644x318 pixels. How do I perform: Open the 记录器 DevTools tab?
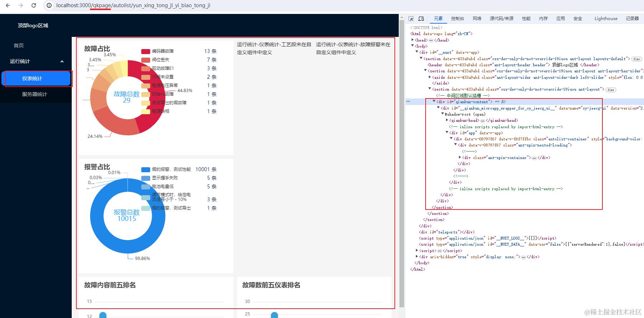[632, 19]
